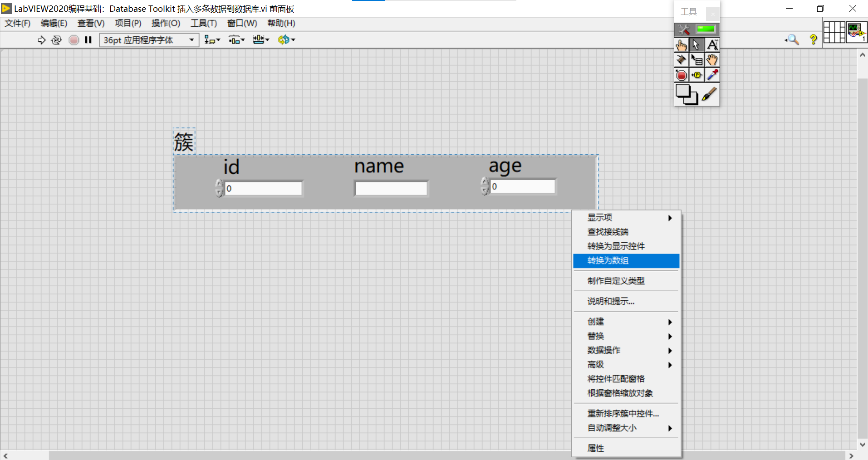Select the Edit Text tool
868x460 pixels.
[712, 44]
